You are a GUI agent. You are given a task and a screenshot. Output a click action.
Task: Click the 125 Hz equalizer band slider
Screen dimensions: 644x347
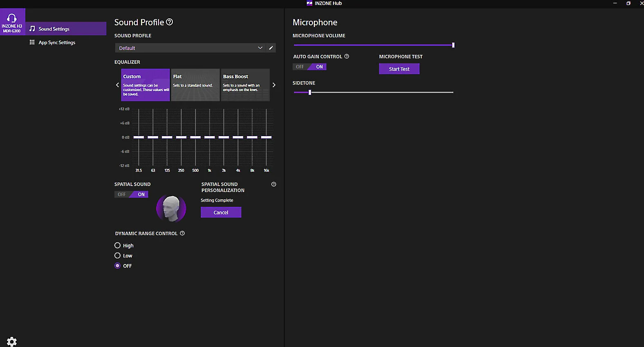point(167,137)
